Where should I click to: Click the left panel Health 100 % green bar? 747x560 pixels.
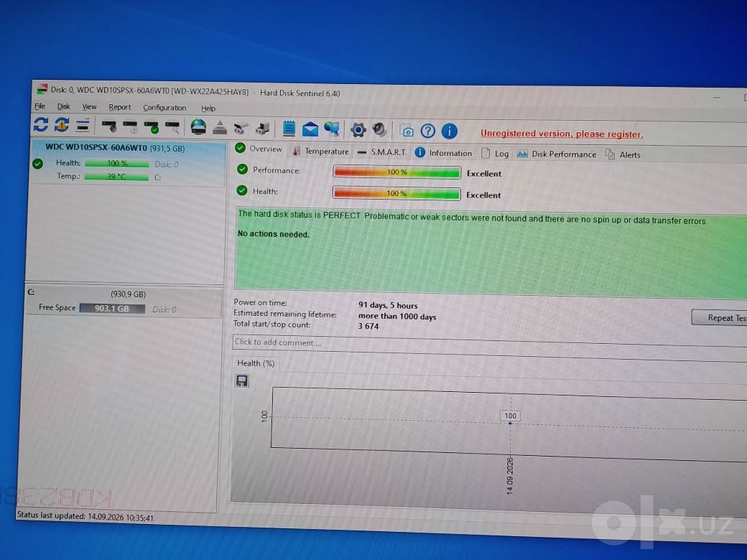coord(117,163)
